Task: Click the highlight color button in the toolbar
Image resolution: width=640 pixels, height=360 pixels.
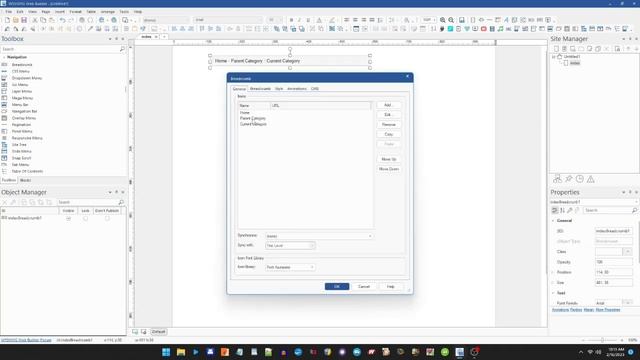Action: [332, 20]
